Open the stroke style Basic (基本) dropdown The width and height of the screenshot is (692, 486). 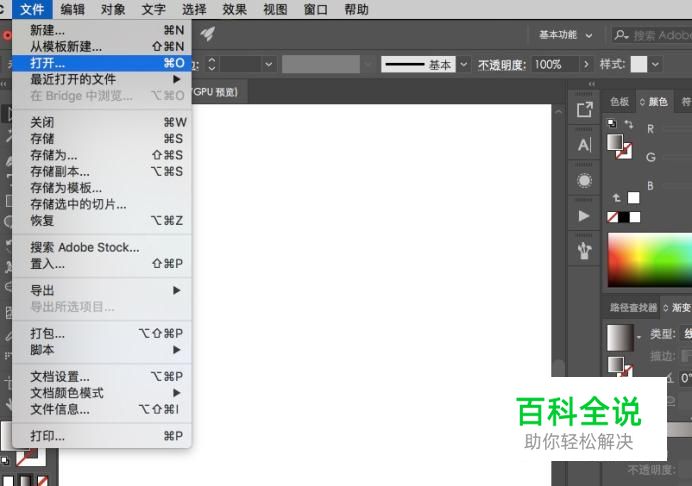(463, 64)
